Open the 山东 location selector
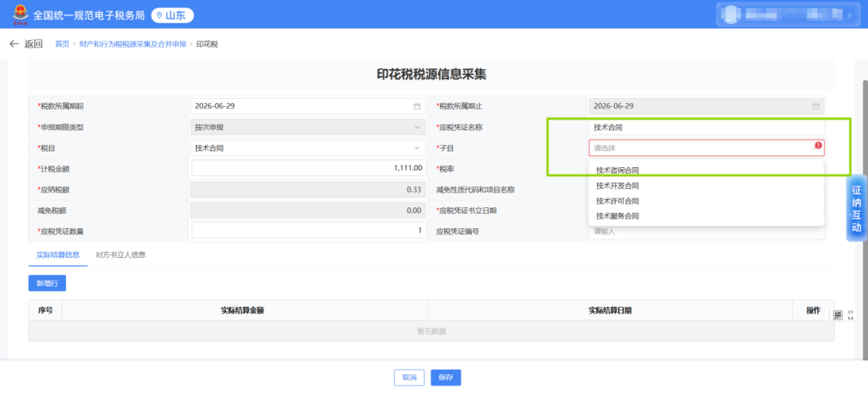The width and height of the screenshot is (868, 393). click(x=173, y=15)
